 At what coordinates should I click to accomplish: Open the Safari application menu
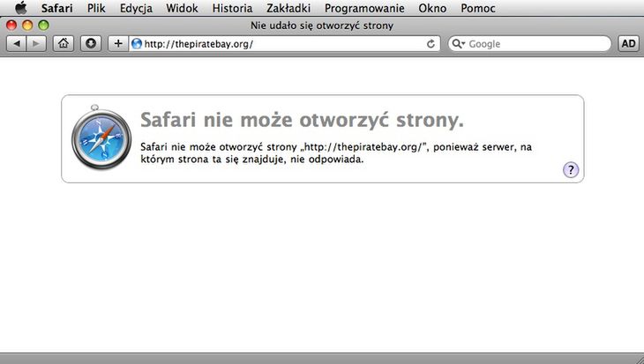pos(56,8)
